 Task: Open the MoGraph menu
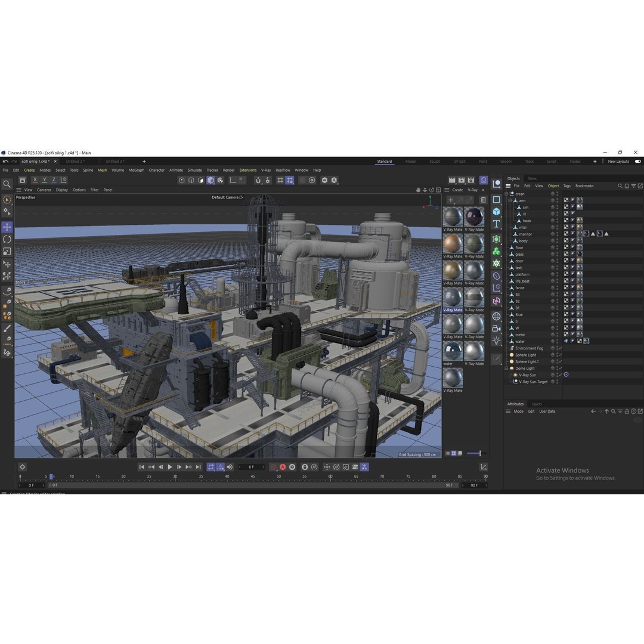point(136,170)
